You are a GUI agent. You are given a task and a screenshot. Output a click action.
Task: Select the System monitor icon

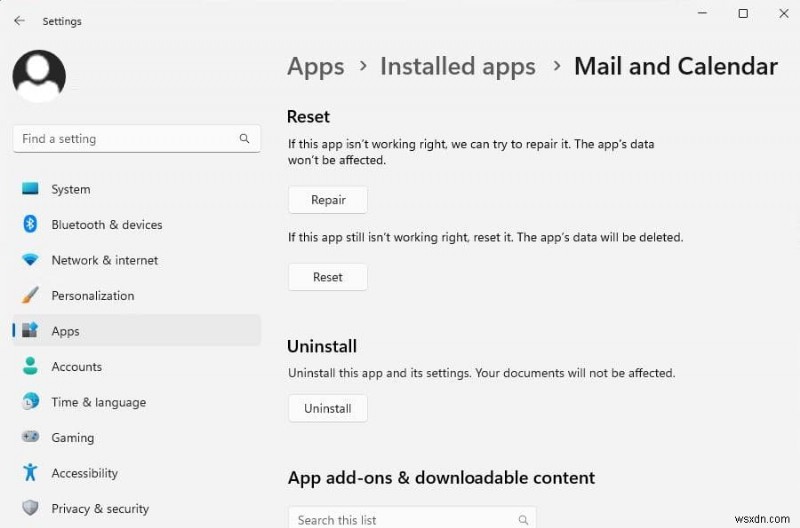point(30,189)
